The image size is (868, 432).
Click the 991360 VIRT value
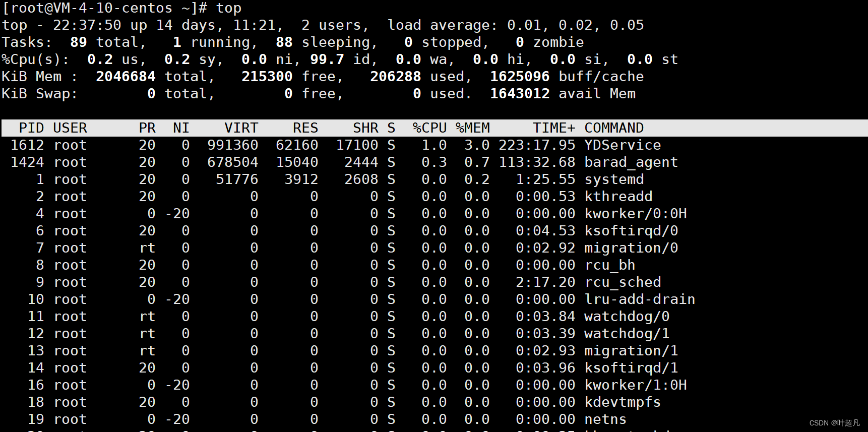coord(233,145)
